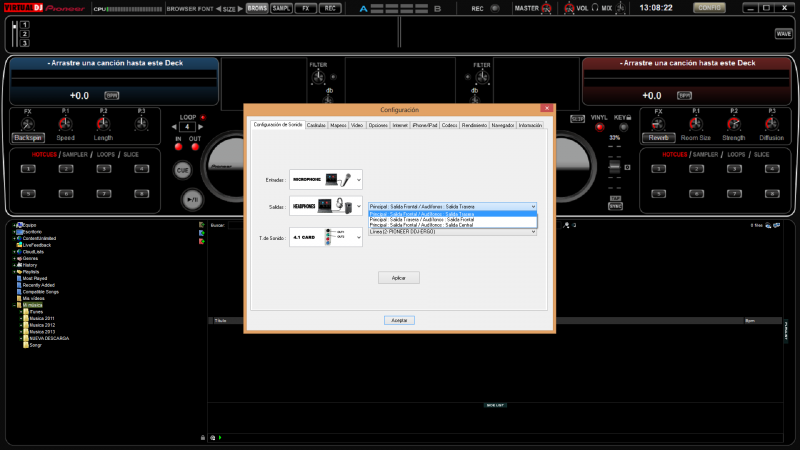Set the loop OUT point on left deck
The width and height of the screenshot is (800, 450).
[x=195, y=147]
